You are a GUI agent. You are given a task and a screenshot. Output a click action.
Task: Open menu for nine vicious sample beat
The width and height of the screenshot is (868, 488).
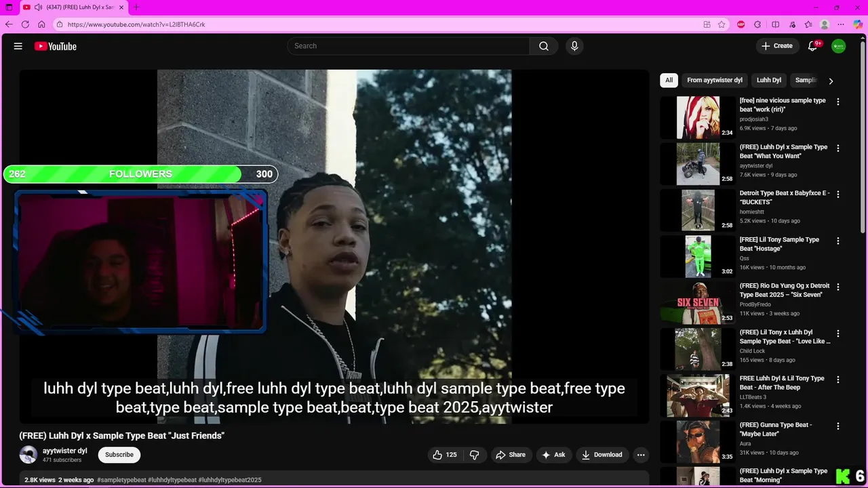(x=838, y=102)
